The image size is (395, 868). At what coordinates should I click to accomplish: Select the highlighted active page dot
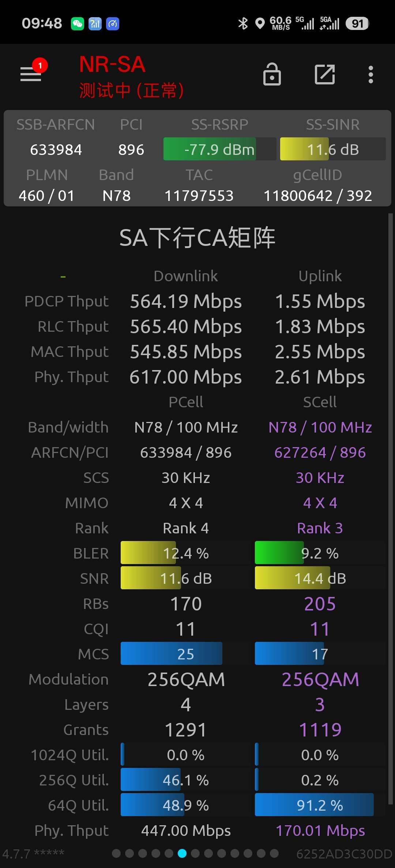(182, 853)
